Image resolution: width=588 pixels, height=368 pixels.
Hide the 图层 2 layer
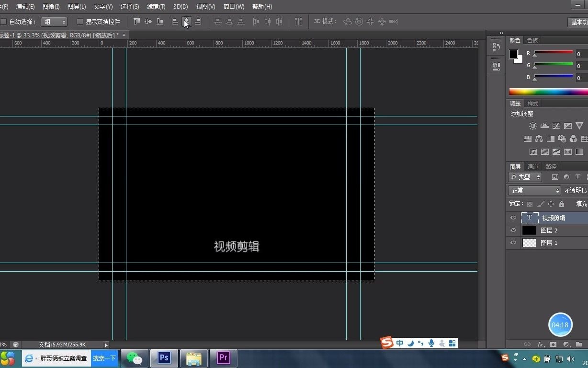point(512,230)
